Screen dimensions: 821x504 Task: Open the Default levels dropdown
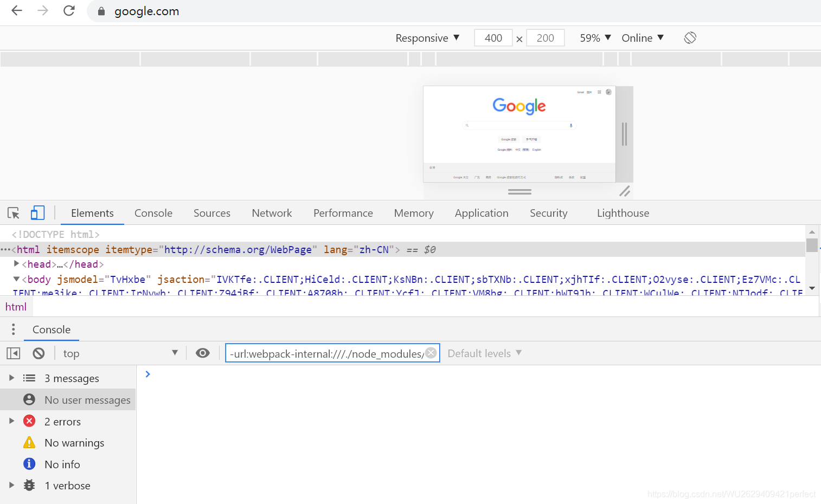485,353
